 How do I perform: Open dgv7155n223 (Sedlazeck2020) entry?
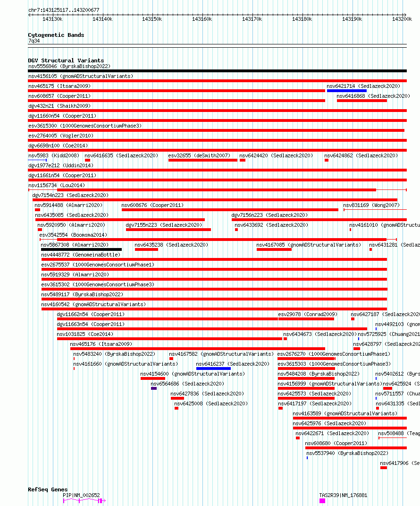pos(164,225)
